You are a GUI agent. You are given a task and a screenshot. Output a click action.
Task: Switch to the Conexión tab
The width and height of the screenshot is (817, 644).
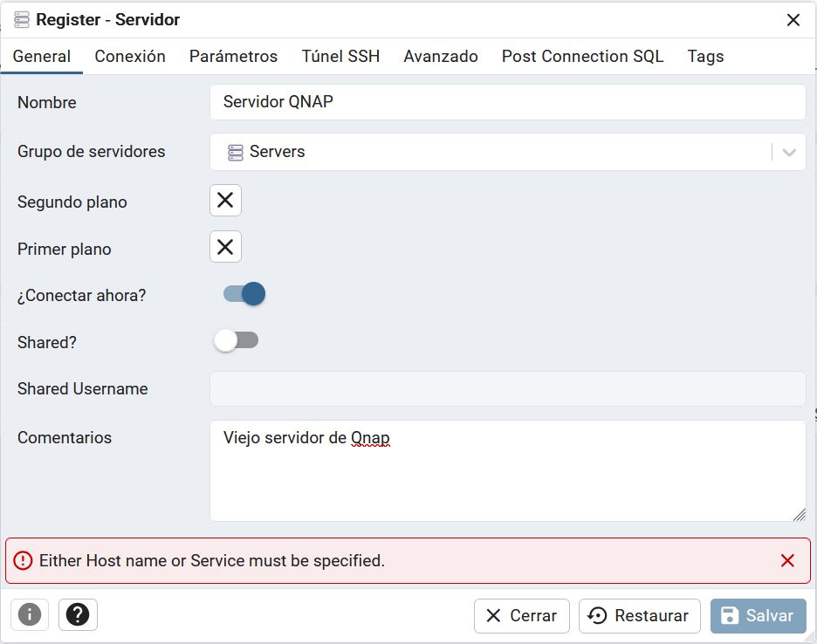[130, 57]
